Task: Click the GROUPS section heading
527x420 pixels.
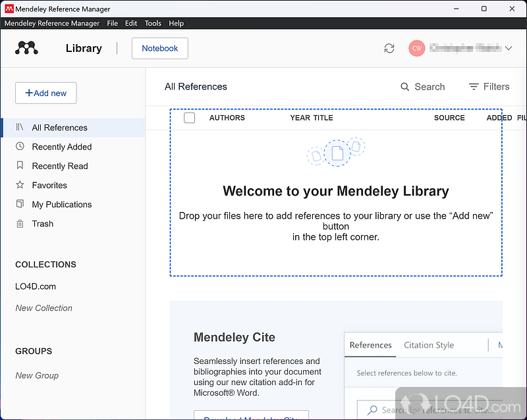Action: click(34, 351)
